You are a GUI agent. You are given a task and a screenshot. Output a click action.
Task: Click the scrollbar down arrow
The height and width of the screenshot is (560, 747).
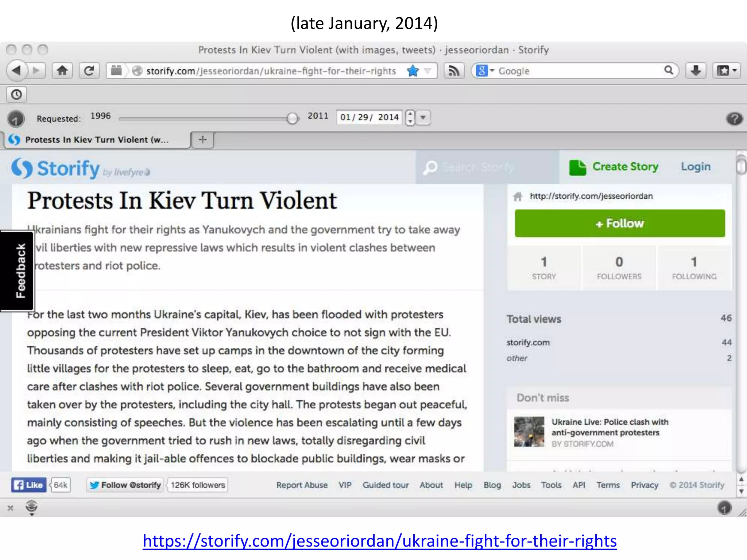click(x=742, y=491)
